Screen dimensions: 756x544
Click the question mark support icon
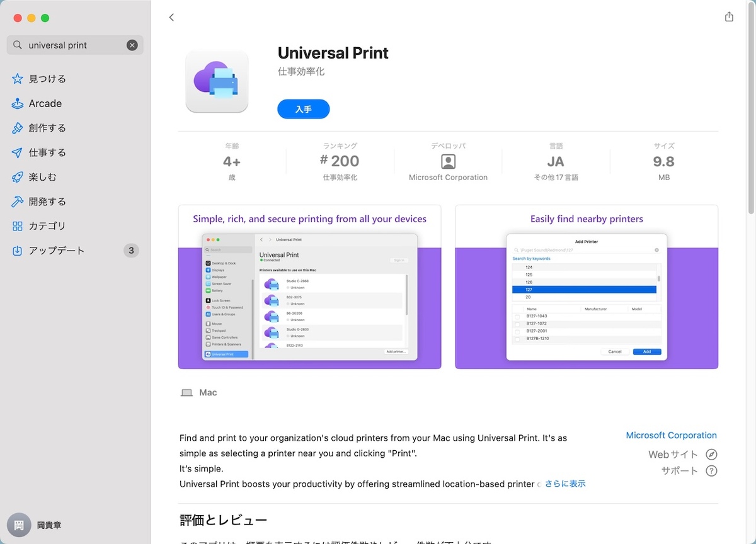(711, 471)
